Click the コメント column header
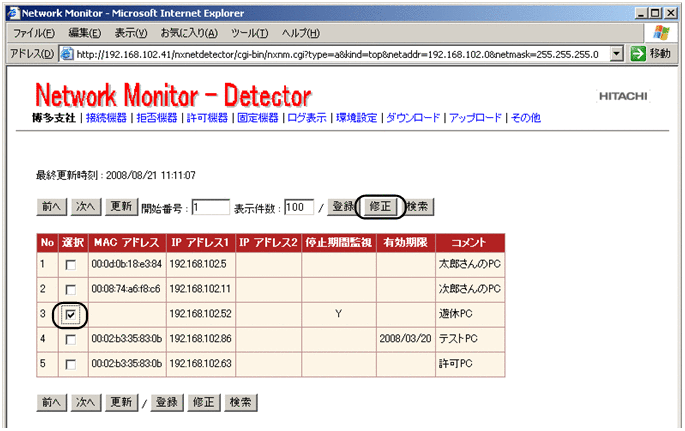 pos(470,243)
